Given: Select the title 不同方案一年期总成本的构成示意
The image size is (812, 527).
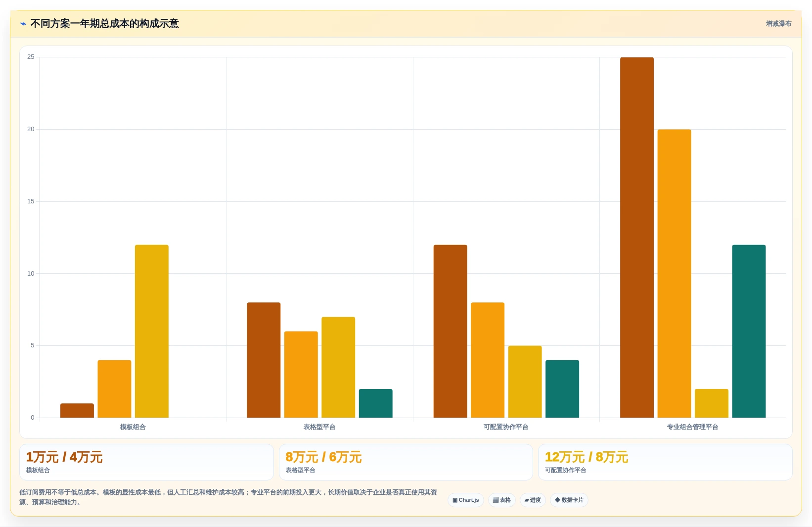Looking at the screenshot, I should click(104, 24).
